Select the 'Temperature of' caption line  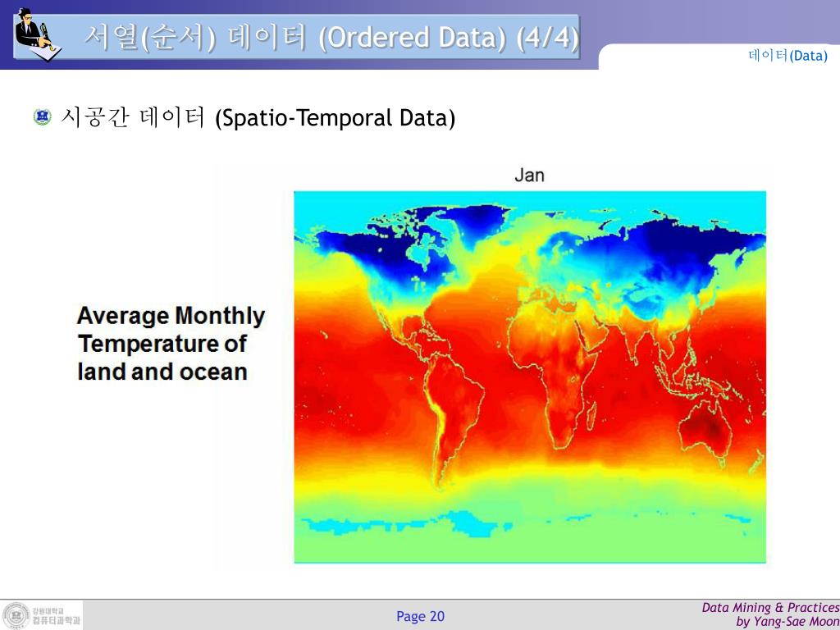[162, 344]
